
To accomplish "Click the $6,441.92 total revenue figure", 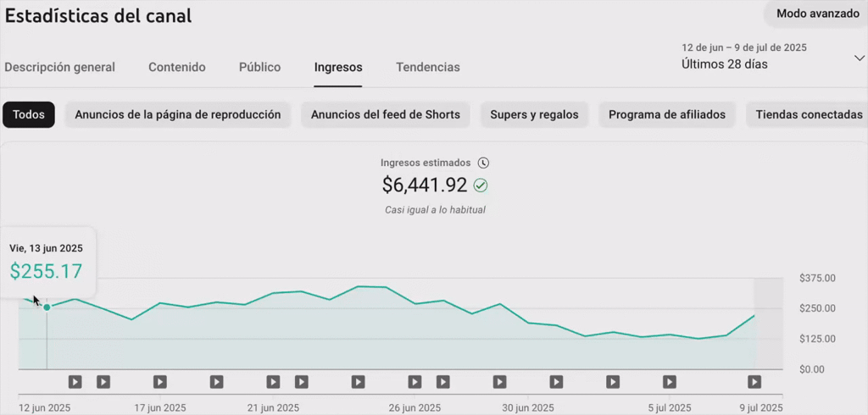I will (x=425, y=185).
